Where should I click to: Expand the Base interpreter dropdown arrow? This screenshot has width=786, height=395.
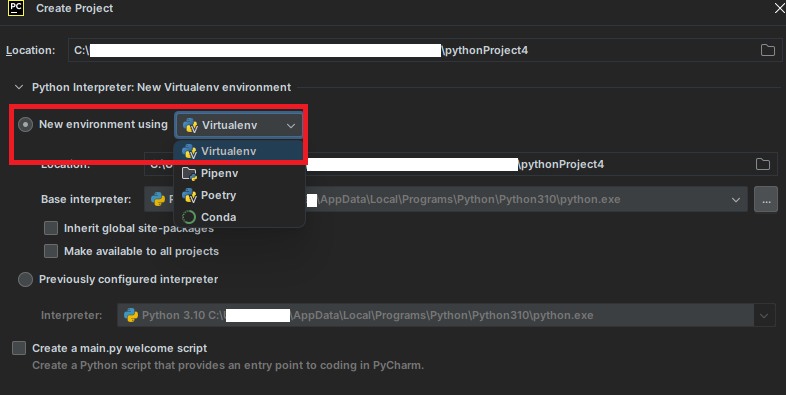[x=735, y=200]
